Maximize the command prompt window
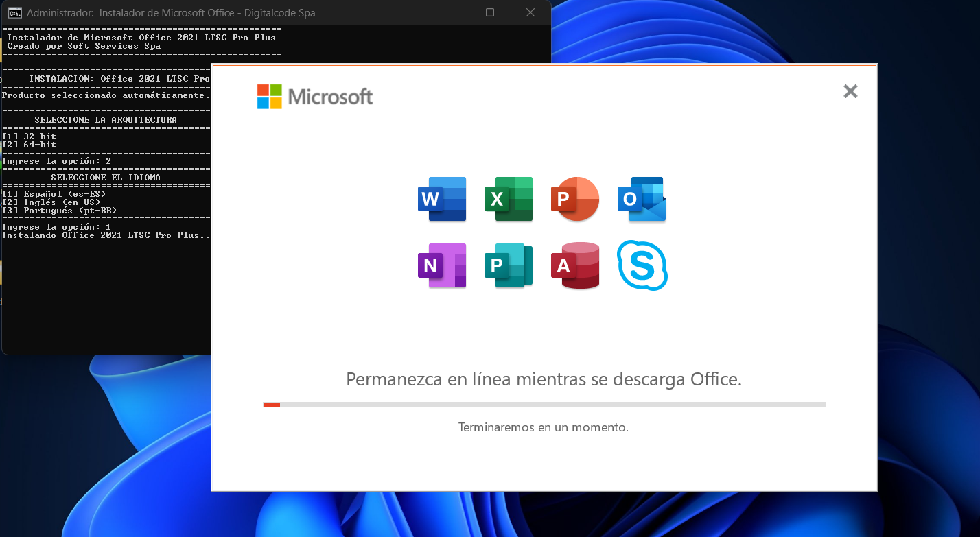Image resolution: width=980 pixels, height=537 pixels. coord(490,12)
